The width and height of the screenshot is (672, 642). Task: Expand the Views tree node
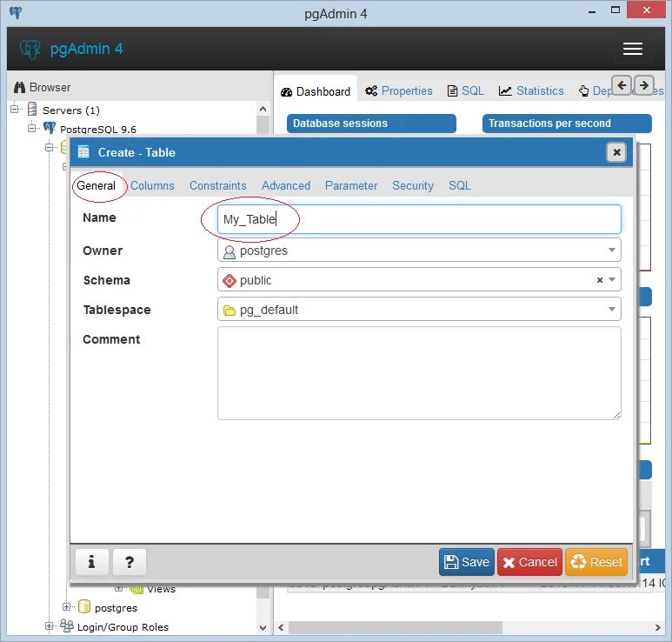point(119,588)
